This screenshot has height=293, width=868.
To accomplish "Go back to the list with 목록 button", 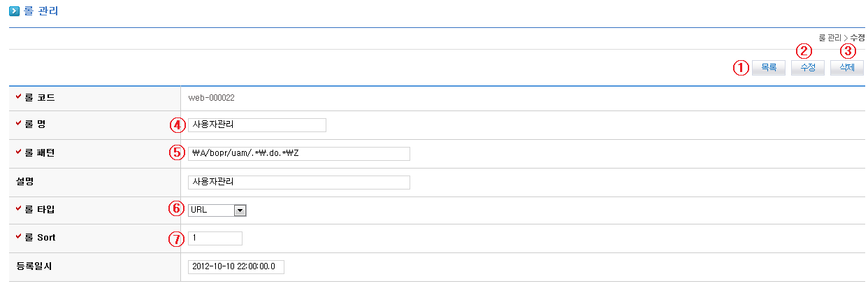I will click(769, 68).
